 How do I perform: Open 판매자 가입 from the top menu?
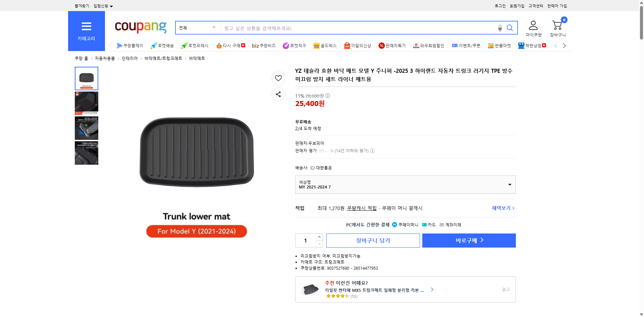(557, 6)
